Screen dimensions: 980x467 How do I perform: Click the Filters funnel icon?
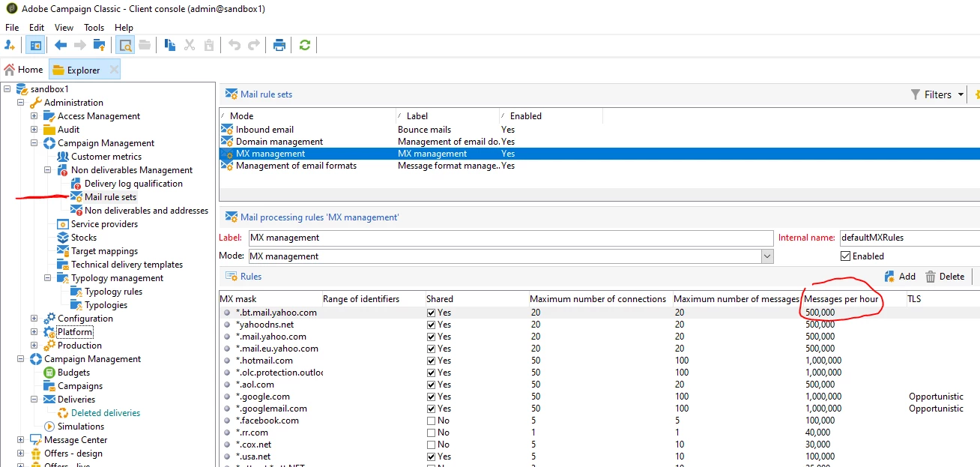(916, 94)
